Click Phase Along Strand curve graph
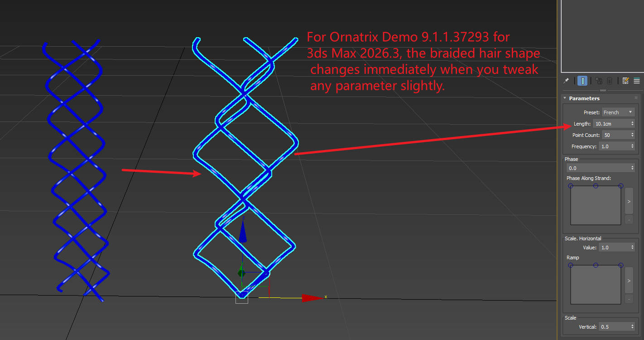644x340 pixels. [x=596, y=205]
